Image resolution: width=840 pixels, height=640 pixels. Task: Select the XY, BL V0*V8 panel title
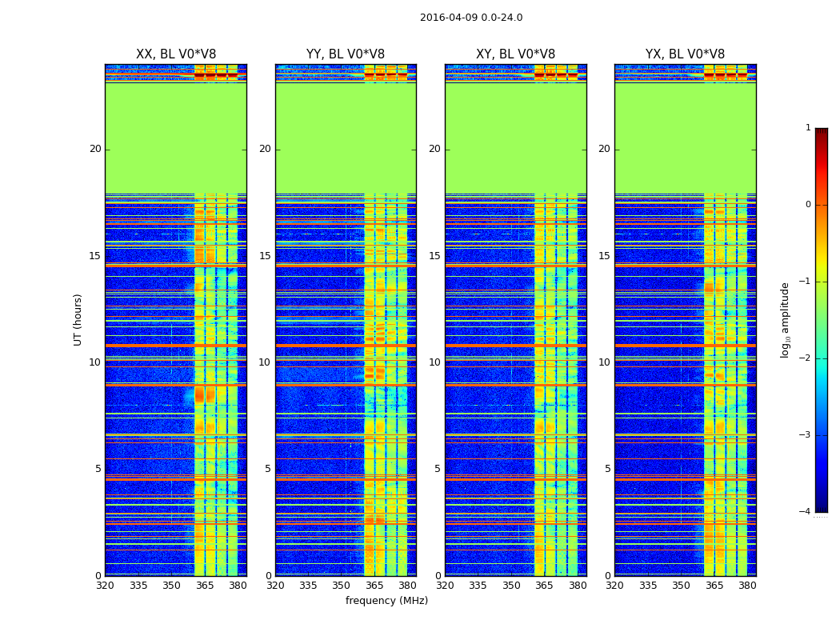point(515,54)
